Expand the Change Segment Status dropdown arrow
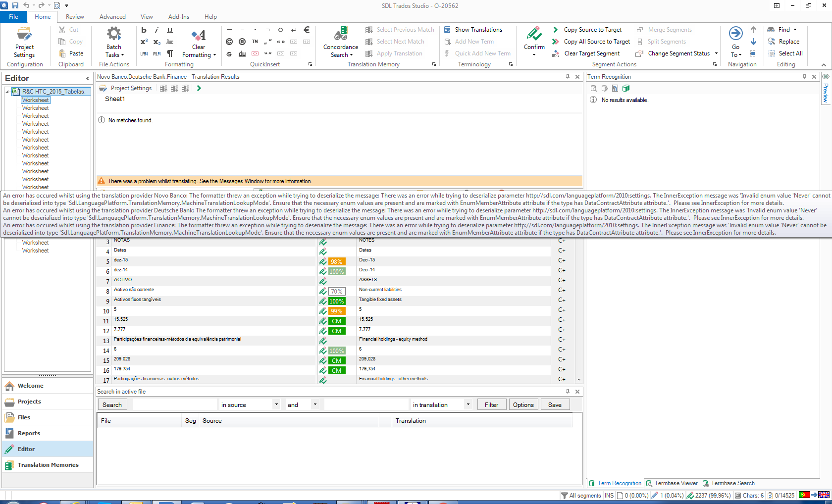This screenshot has height=504, width=832. pyautogui.click(x=716, y=53)
